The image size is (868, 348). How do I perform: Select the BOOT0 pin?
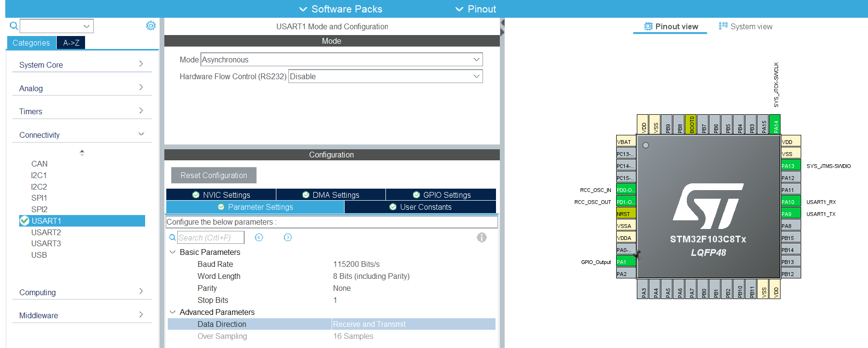click(x=691, y=124)
